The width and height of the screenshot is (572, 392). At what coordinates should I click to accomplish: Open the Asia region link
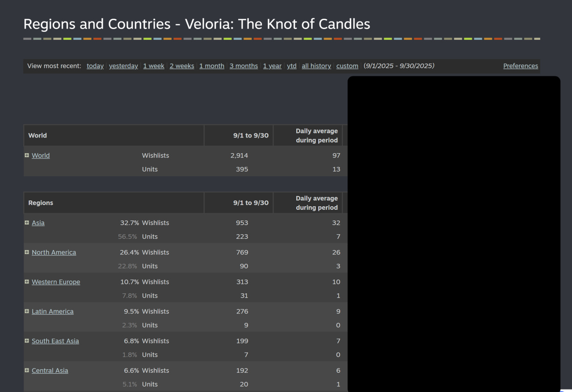click(x=38, y=223)
